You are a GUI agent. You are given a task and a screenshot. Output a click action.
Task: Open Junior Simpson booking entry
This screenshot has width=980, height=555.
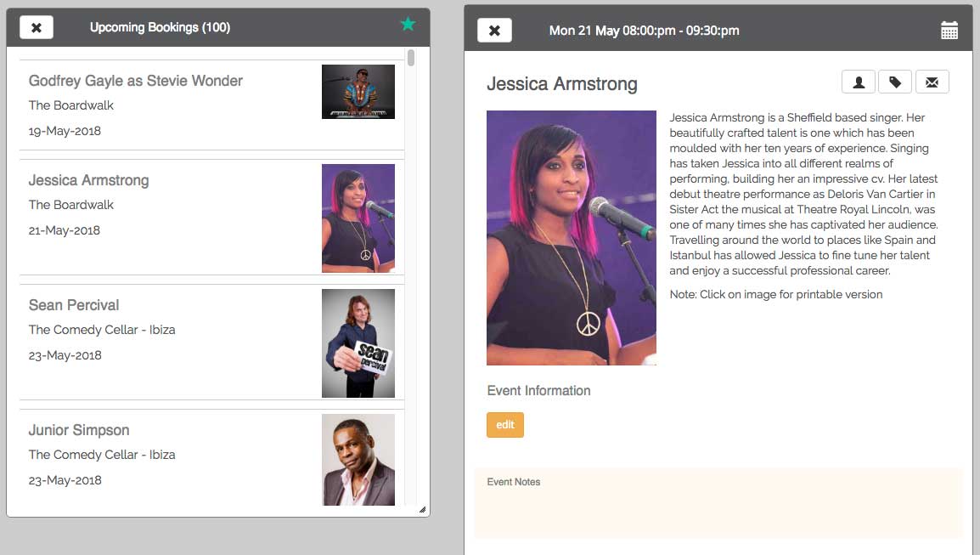(211, 457)
